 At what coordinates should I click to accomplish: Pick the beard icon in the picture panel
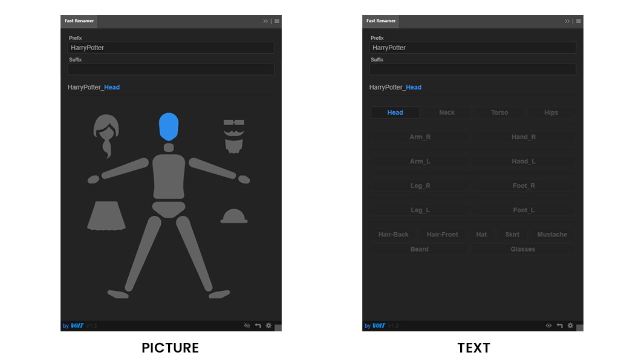pos(233,146)
